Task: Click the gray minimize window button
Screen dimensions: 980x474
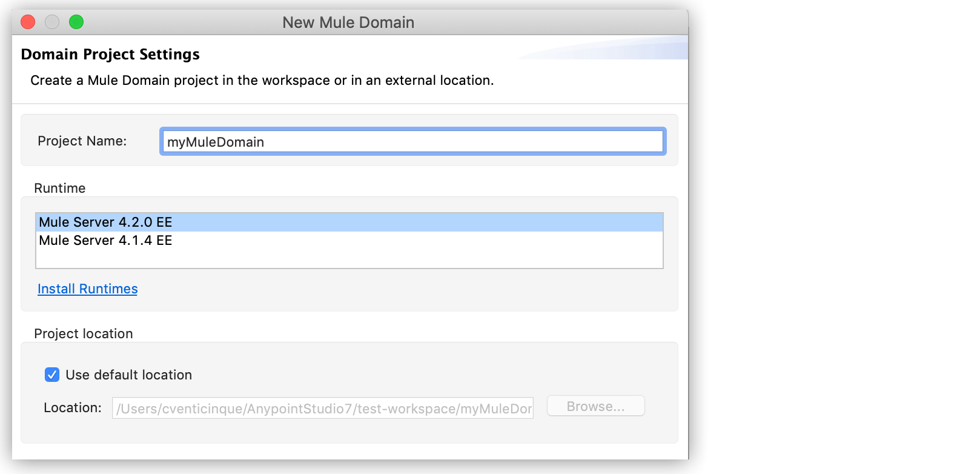Action: click(x=52, y=22)
